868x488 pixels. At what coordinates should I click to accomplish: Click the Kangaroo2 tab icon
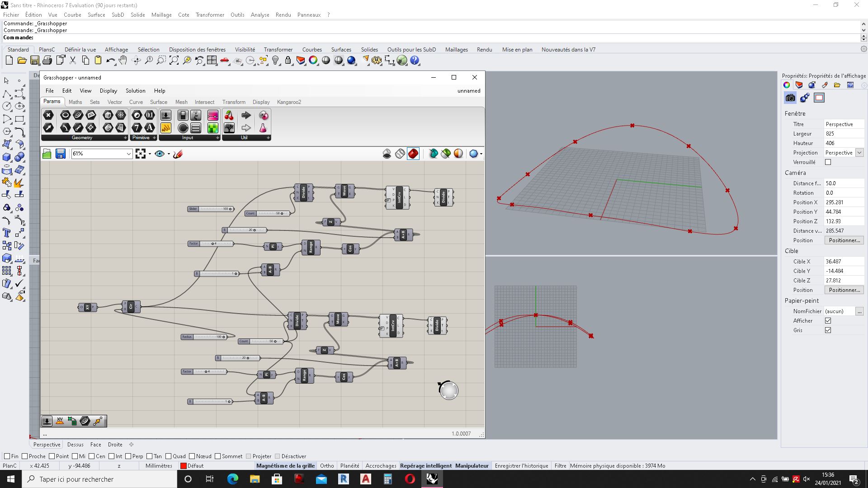point(289,101)
